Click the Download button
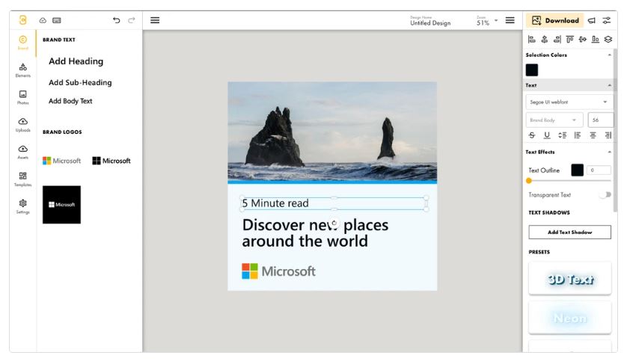Image resolution: width=630 pixels, height=364 pixels. pos(555,20)
